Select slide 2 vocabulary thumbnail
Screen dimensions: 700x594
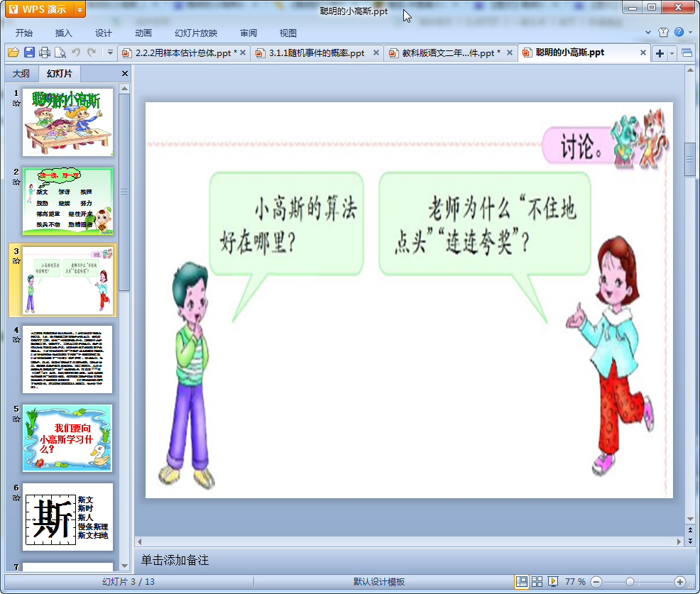point(68,202)
